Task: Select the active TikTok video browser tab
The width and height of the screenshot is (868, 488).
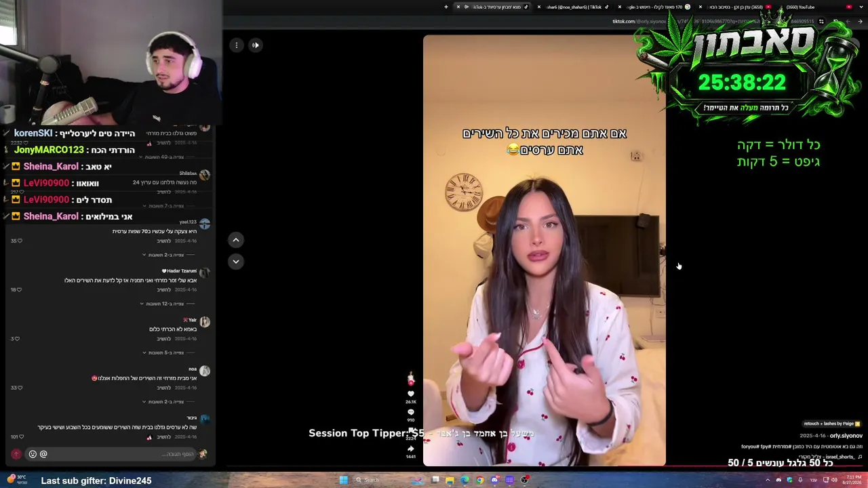Action: point(493,7)
